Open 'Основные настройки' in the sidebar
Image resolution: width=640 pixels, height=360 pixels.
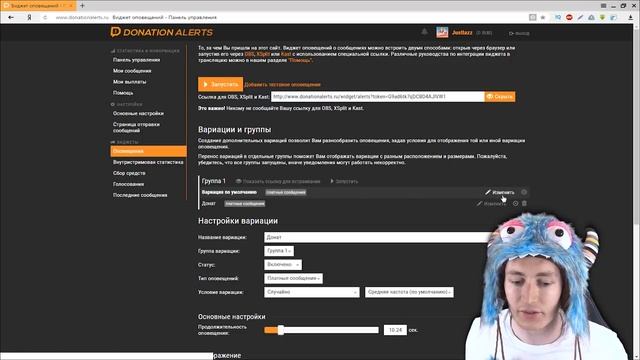(138, 113)
